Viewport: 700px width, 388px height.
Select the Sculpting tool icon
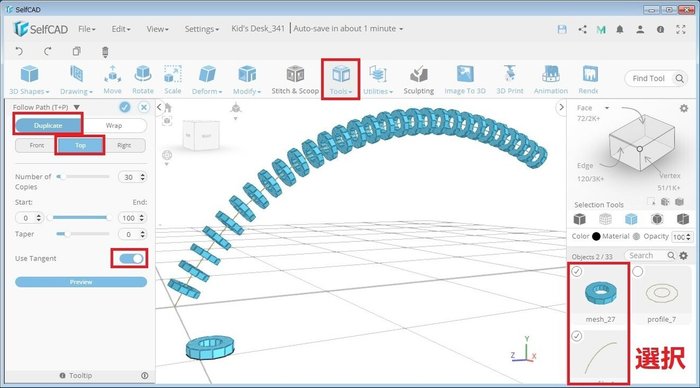click(x=418, y=74)
